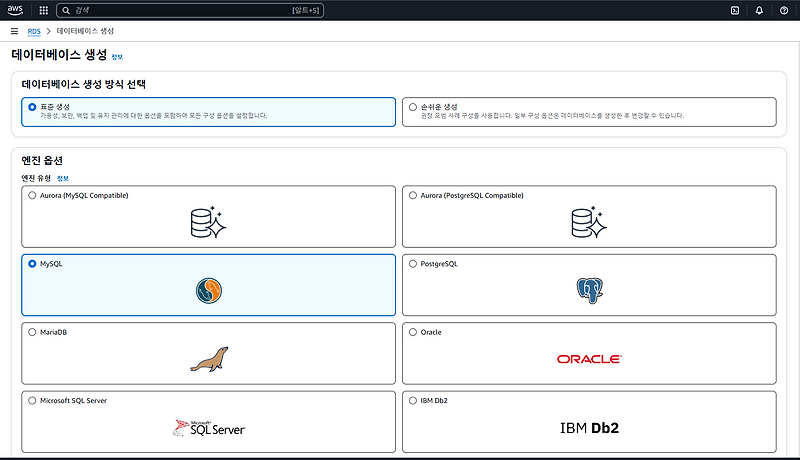Click the 표준 생성 description text
Image resolution: width=800 pixels, height=460 pixels.
coord(154,116)
